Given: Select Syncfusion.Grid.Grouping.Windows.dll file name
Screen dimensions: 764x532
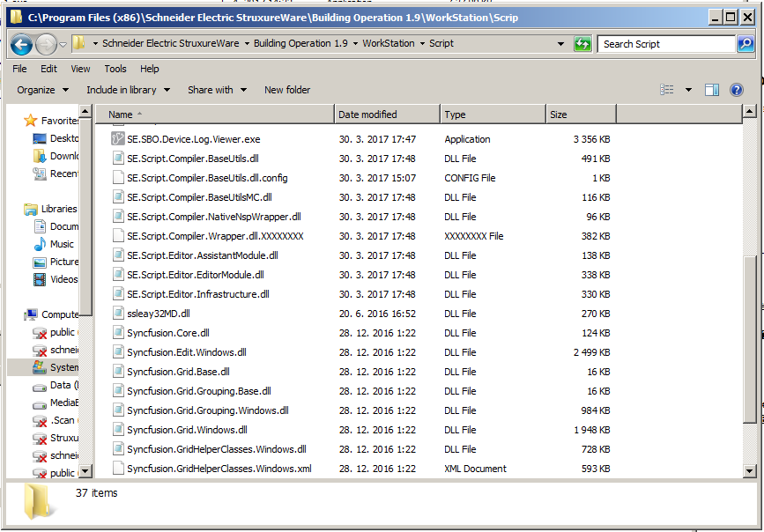Looking at the screenshot, I should click(208, 410).
